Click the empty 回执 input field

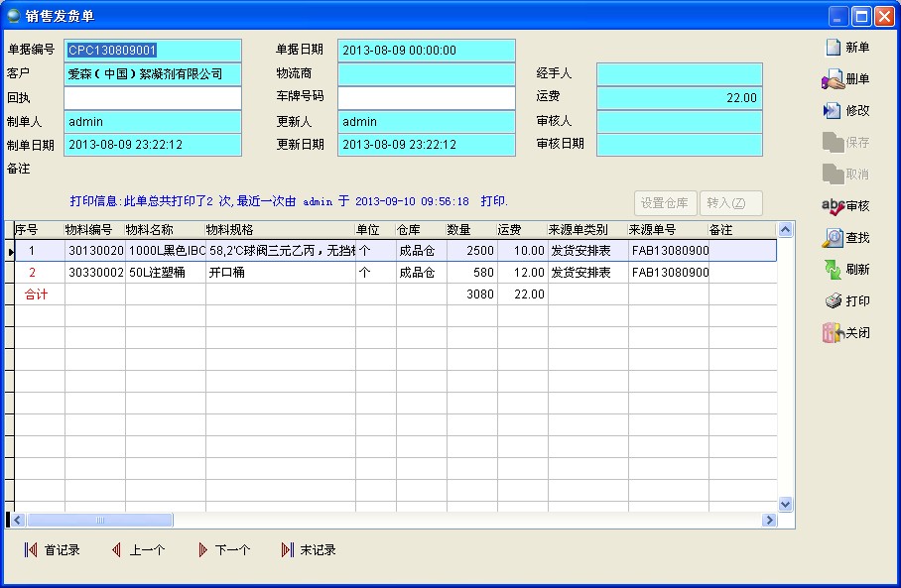coord(153,98)
